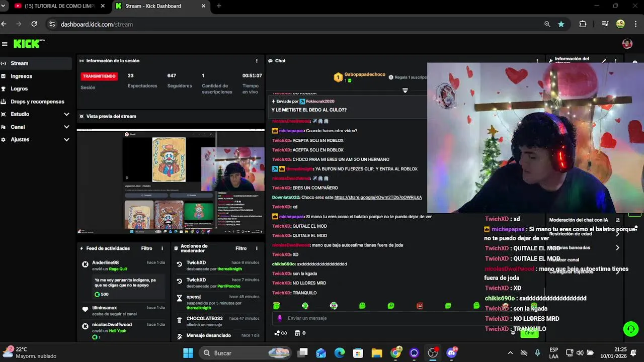Click the Kick logo

[29, 44]
